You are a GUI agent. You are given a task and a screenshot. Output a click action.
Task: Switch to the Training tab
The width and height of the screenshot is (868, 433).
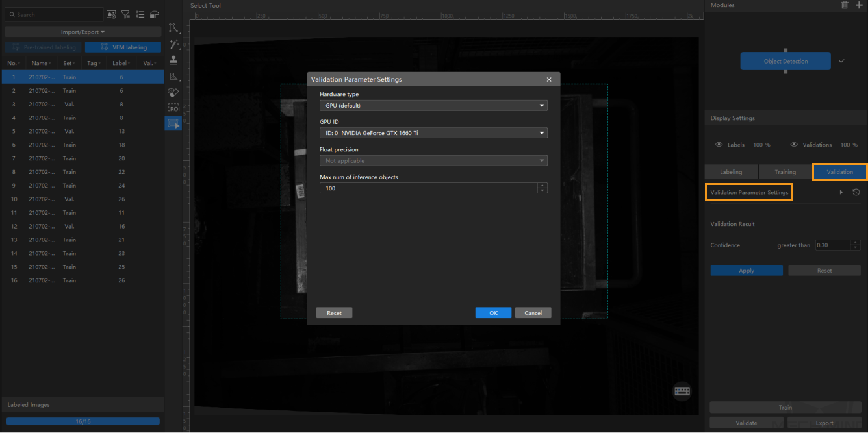(x=785, y=172)
